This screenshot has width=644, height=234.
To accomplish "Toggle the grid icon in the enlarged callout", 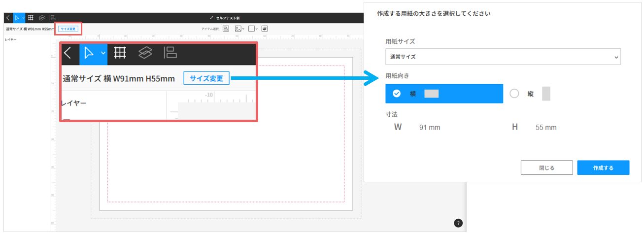I will pos(120,53).
